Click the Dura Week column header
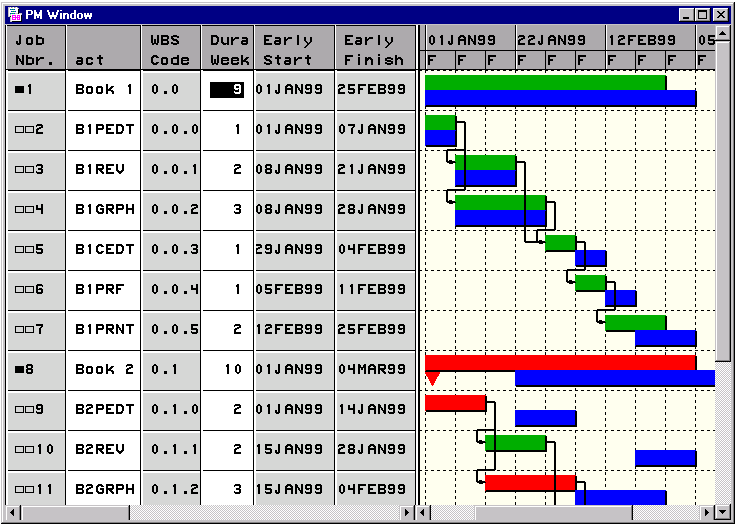Image resolution: width=738 pixels, height=526 pixels. pos(227,48)
